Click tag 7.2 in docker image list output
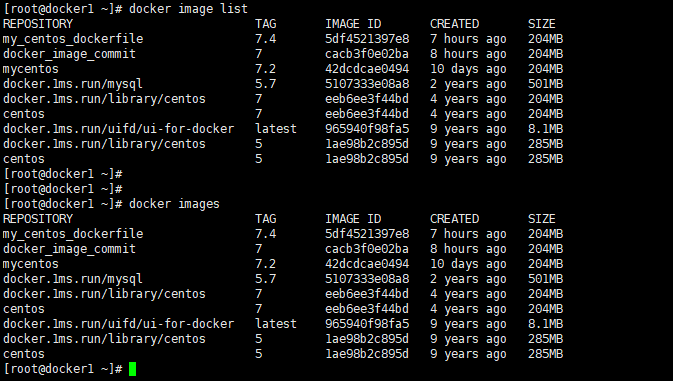Viewport: 673px width, 381px height. pos(266,69)
